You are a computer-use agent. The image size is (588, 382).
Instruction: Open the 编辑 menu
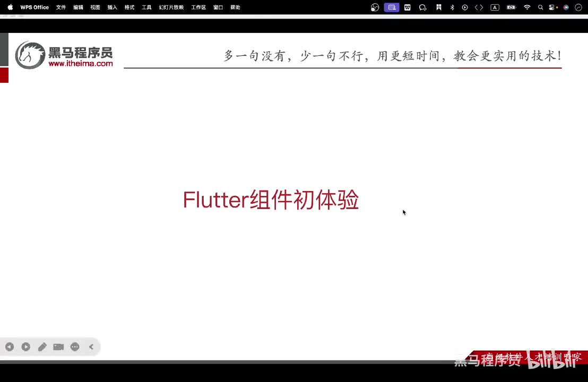(78, 7)
